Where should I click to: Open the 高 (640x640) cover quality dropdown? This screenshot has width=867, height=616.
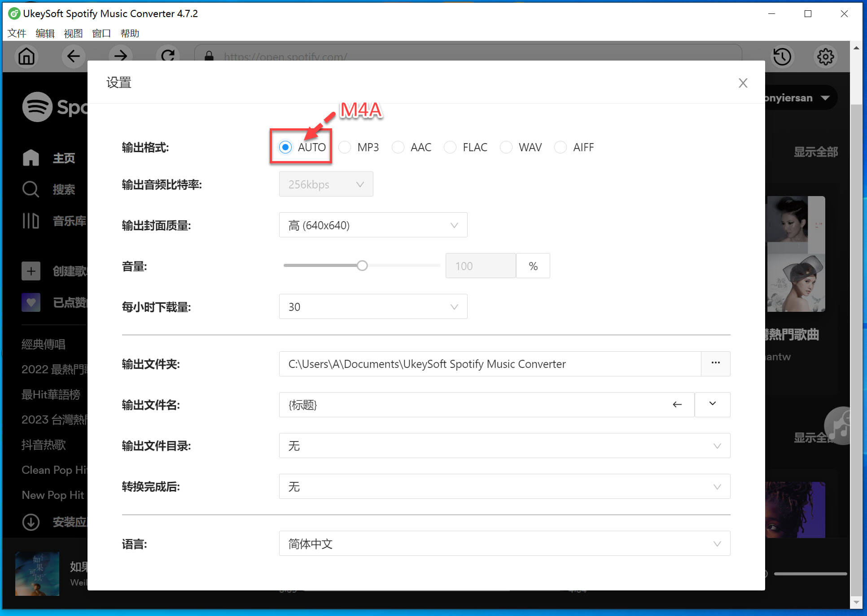[373, 225]
